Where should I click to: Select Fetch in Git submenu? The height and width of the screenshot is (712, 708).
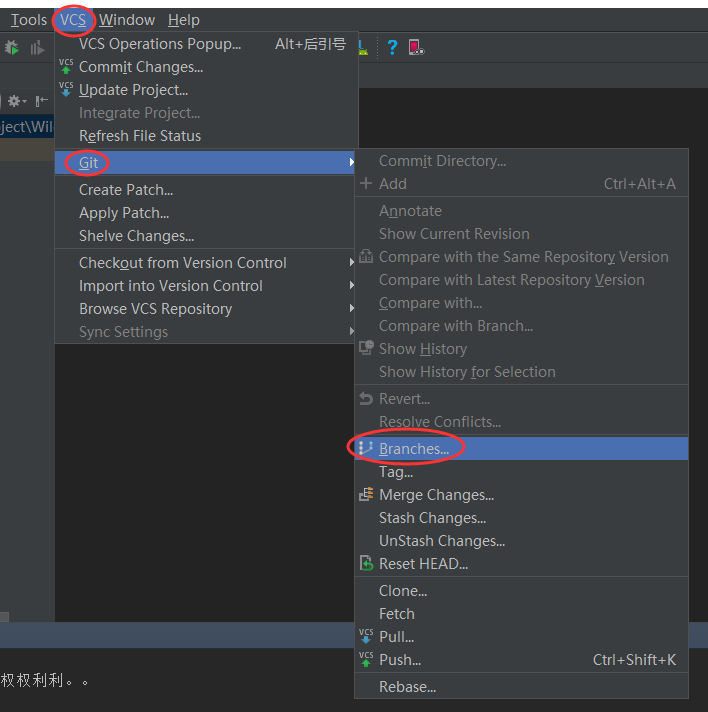coord(521,614)
